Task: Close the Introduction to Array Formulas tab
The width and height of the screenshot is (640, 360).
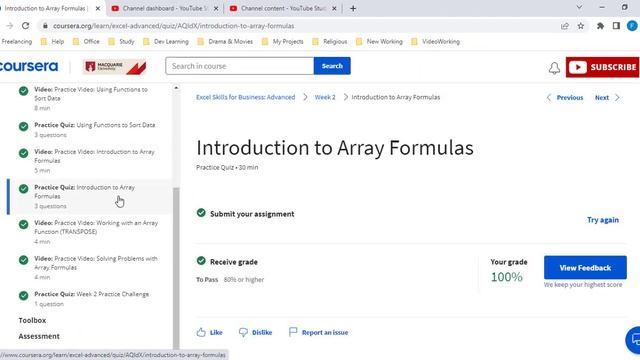Action: [x=98, y=8]
